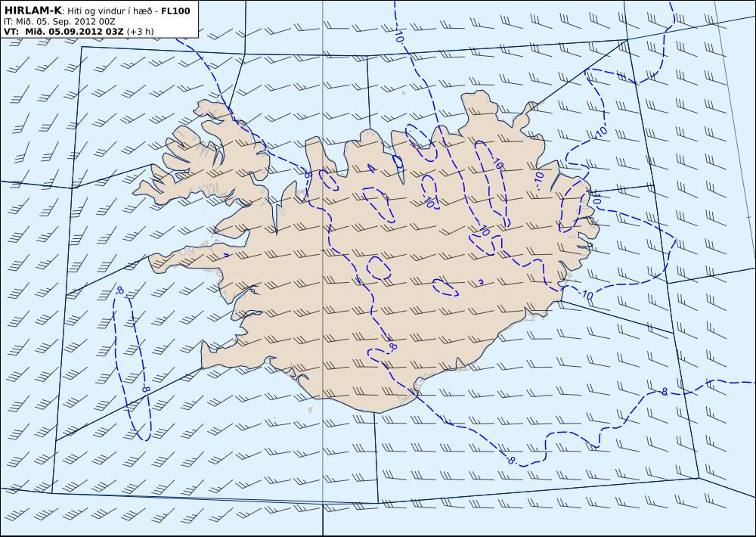The height and width of the screenshot is (537, 756).
Task: Click the -10 contour label off Iceland's southeast coast
Action: click(x=587, y=294)
